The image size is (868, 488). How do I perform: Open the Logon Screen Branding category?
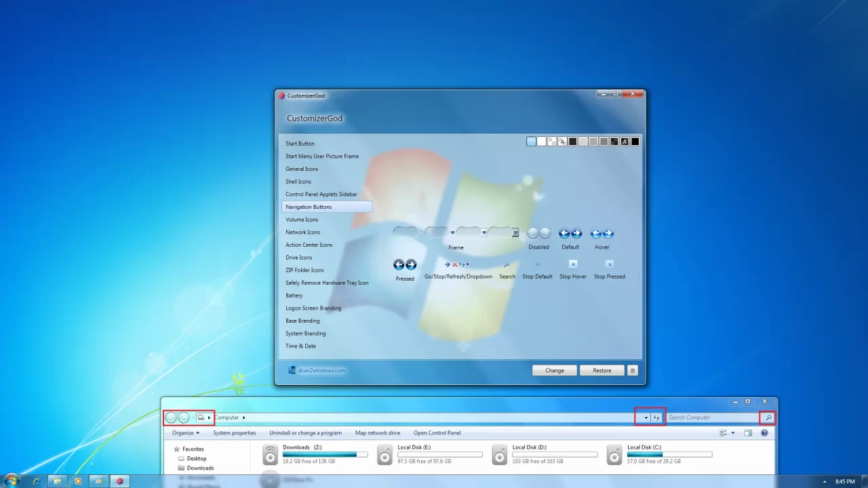(313, 308)
